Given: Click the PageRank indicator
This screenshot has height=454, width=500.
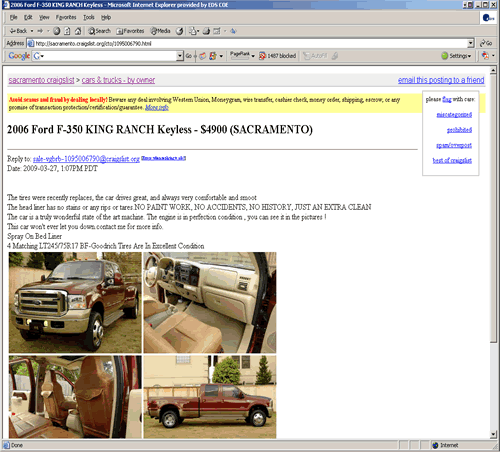Looking at the screenshot, I should click(240, 55).
